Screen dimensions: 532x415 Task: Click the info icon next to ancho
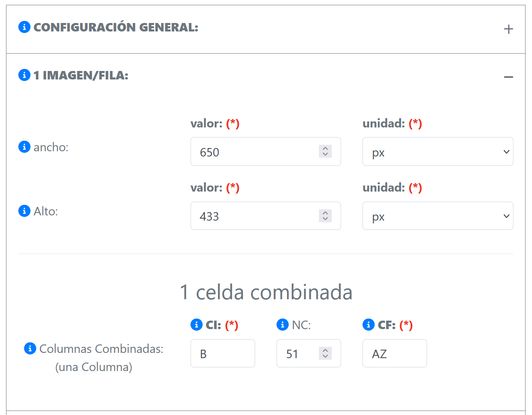pyautogui.click(x=24, y=147)
